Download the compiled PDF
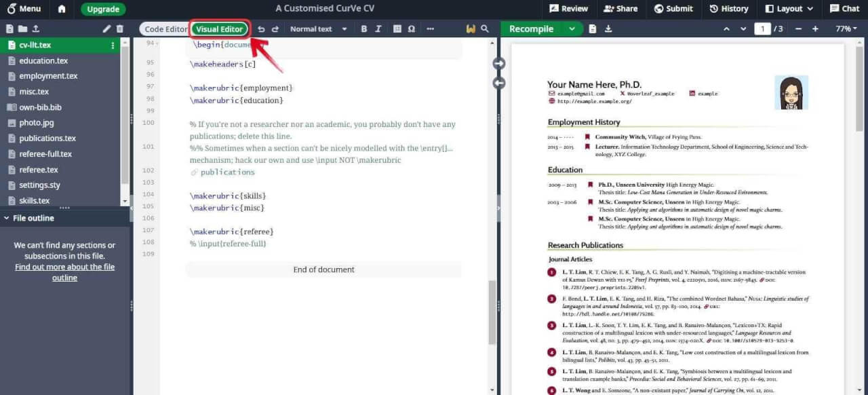 608,29
